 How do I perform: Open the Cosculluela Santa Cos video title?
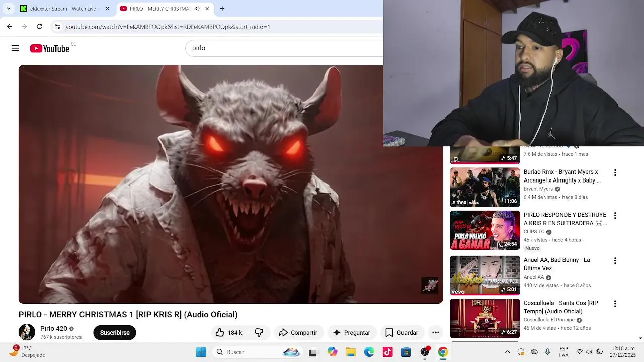[561, 307]
